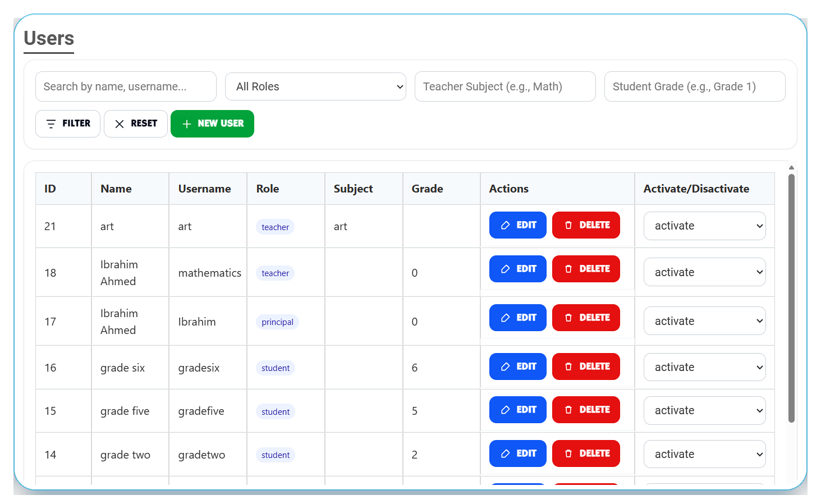
Task: Click the student badge for gradesix
Action: [276, 368]
